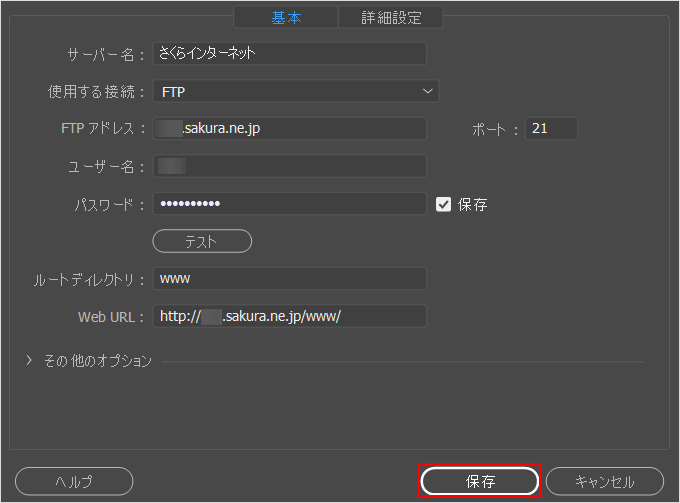
Task: Click the ルートディレクトリ field containing www
Action: (289, 279)
